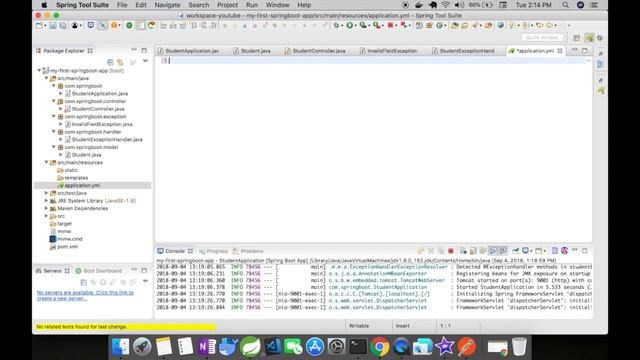This screenshot has width=640, height=360.
Task: Open Terminal from the Dock
Action: pyautogui.click(x=358, y=347)
